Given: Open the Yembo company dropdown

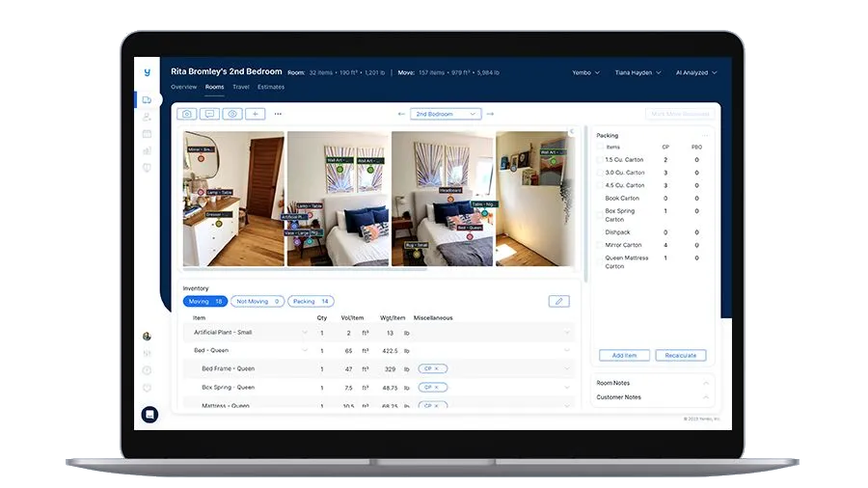Looking at the screenshot, I should (x=585, y=72).
